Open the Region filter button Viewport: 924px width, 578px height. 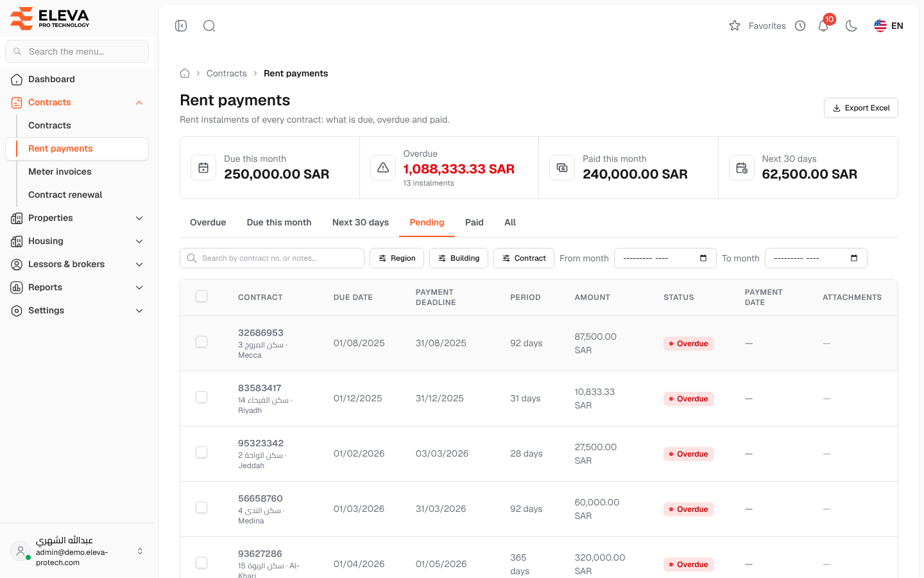pyautogui.click(x=397, y=258)
